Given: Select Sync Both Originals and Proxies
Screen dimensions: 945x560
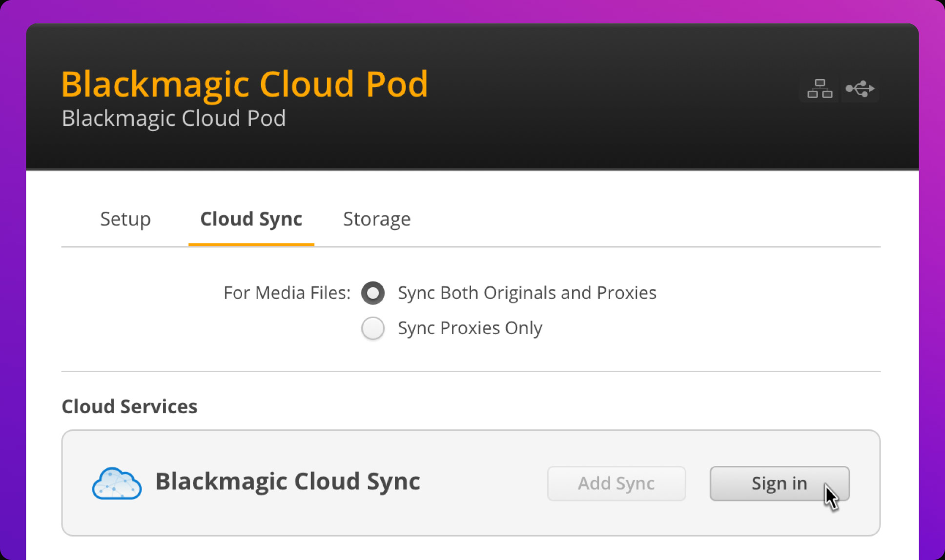Looking at the screenshot, I should click(373, 293).
